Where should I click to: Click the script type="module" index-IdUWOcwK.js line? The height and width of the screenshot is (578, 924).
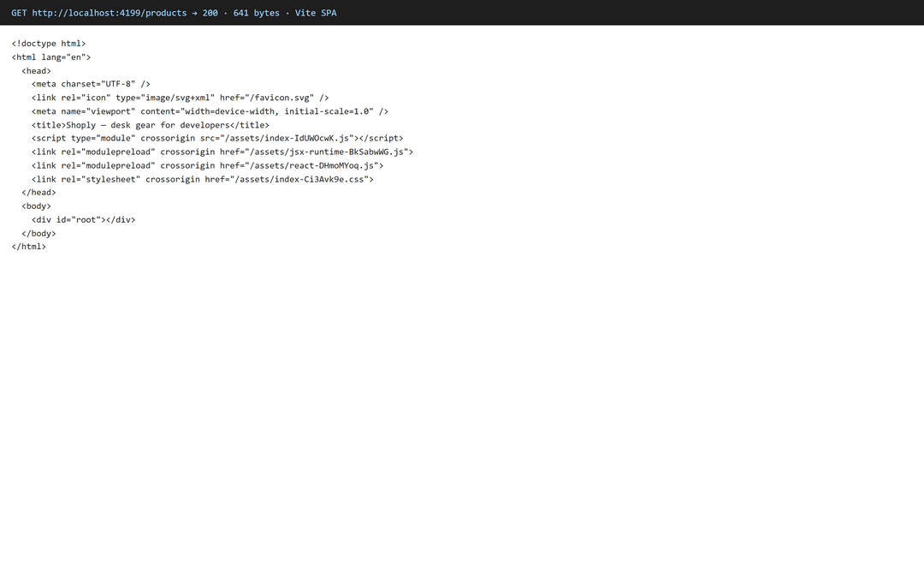[x=217, y=138]
